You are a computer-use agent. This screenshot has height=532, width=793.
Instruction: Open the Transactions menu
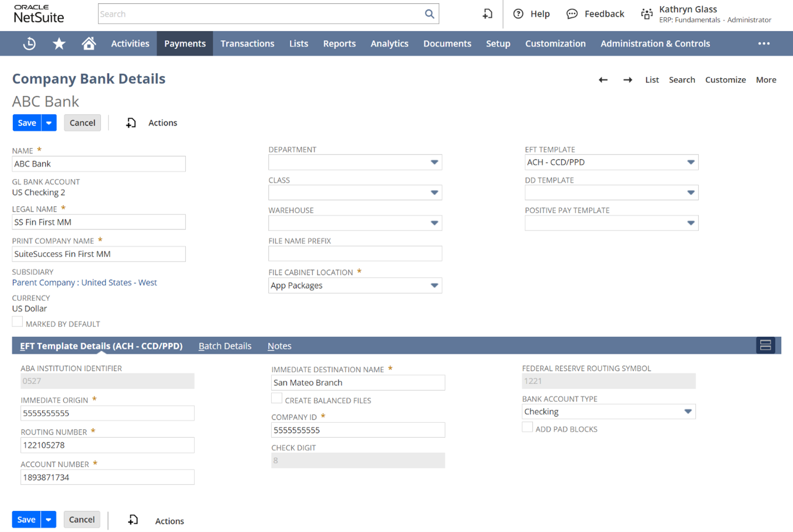click(x=247, y=43)
